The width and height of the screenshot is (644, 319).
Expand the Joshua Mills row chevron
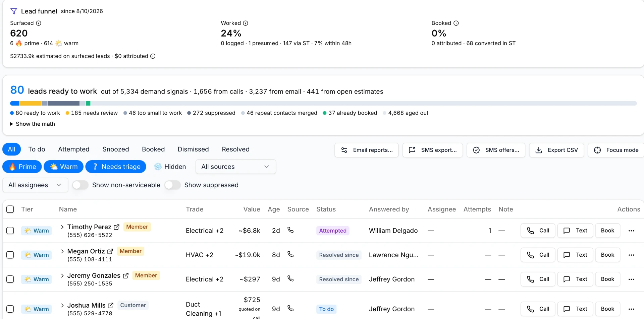62,306
